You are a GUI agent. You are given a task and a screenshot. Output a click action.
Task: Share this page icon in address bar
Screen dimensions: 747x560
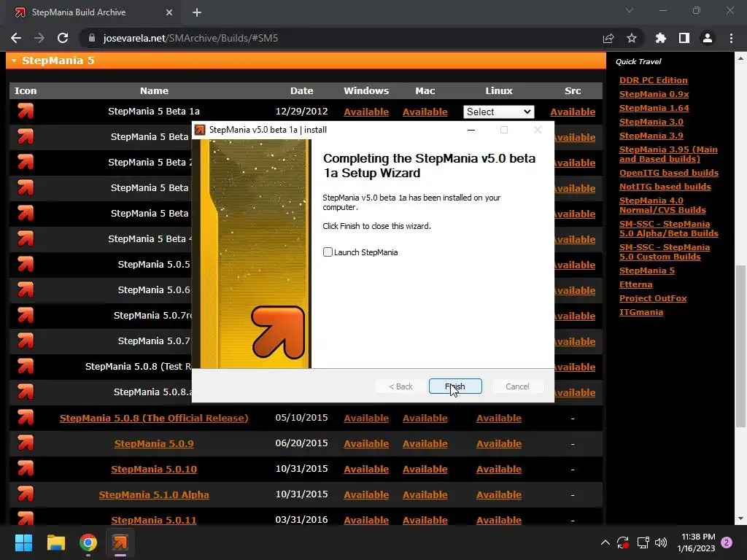point(608,38)
